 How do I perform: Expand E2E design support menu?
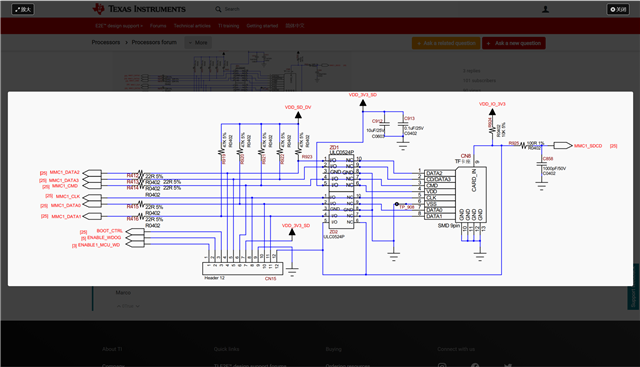pos(119,26)
